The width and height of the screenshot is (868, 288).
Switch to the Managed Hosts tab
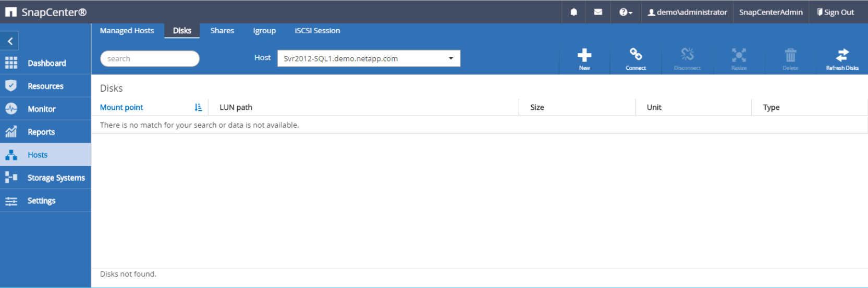127,31
